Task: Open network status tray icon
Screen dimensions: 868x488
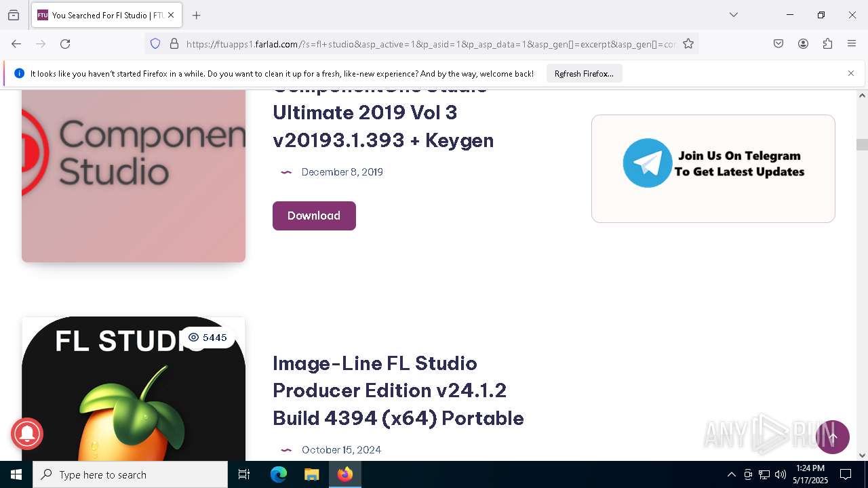Action: point(764,474)
